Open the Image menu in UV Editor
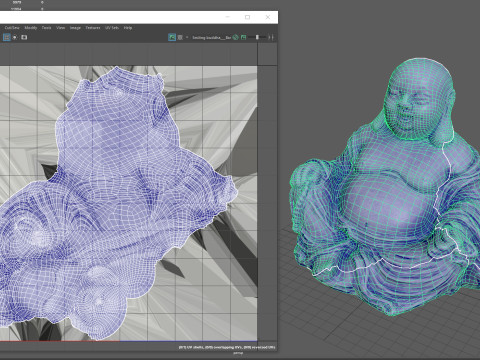 75,28
